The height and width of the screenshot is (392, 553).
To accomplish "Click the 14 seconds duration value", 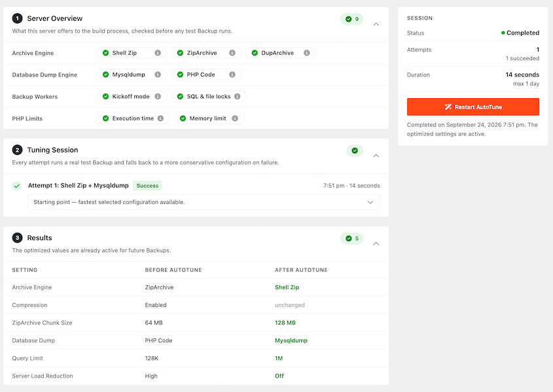I will [522, 75].
